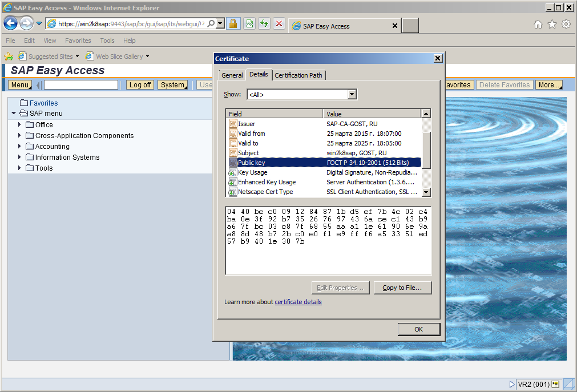Click the SAP transaction code input field
Image resolution: width=577 pixels, height=392 pixels.
point(81,85)
